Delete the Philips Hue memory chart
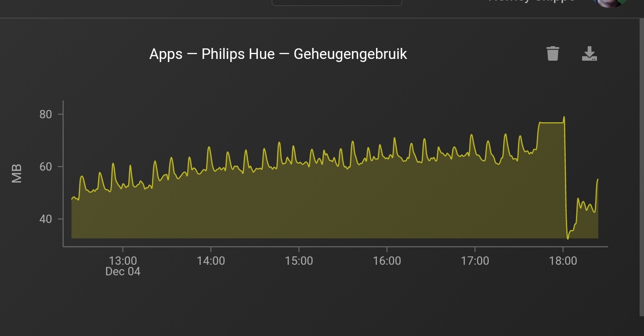Viewport: 644px width, 336px height. [x=553, y=54]
